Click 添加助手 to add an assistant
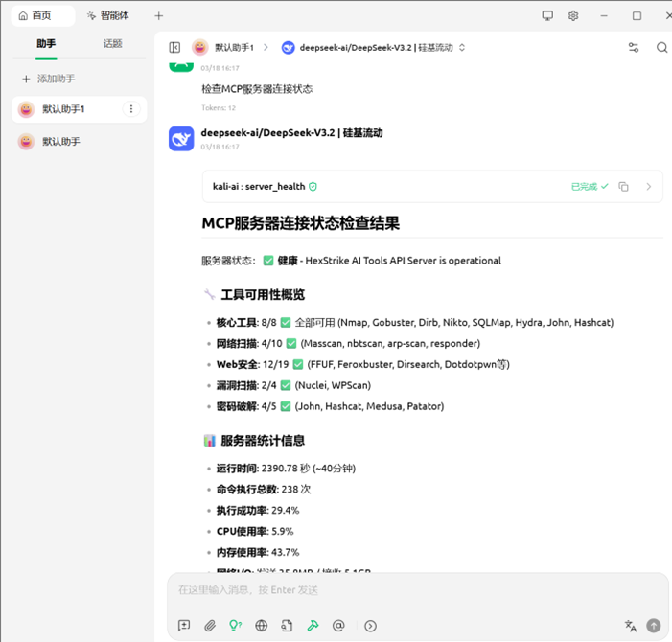Viewport: 672px width, 642px height. pyautogui.click(x=49, y=79)
